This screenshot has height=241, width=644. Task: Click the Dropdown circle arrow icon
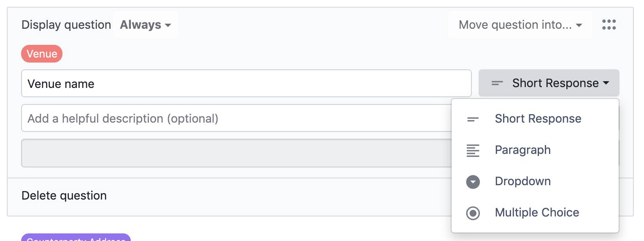[x=473, y=182]
